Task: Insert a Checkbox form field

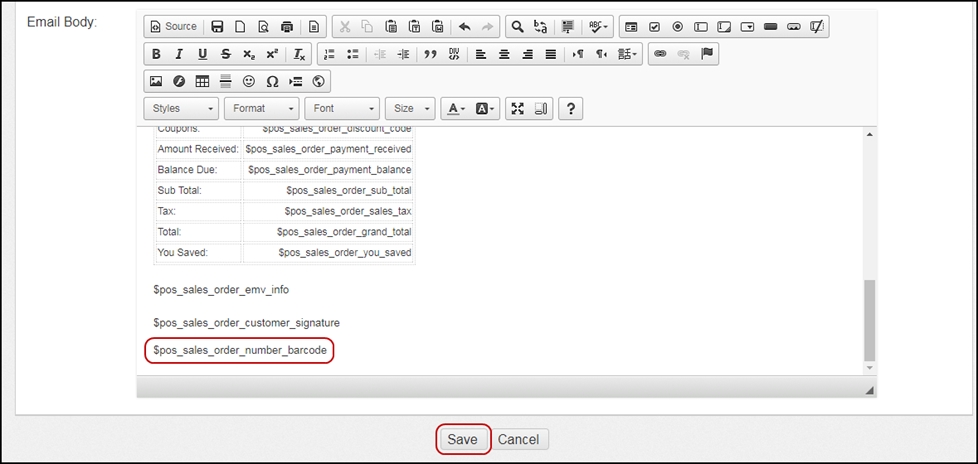Action: [654, 27]
